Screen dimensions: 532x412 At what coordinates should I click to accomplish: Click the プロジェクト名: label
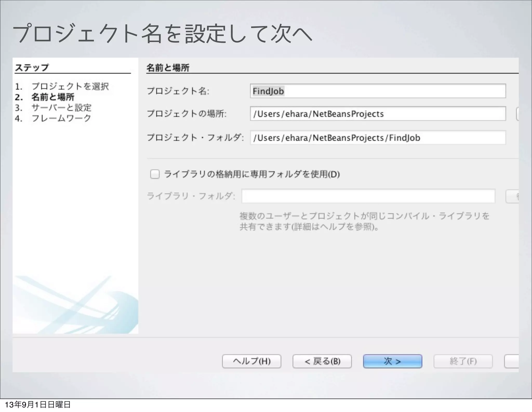pos(178,91)
